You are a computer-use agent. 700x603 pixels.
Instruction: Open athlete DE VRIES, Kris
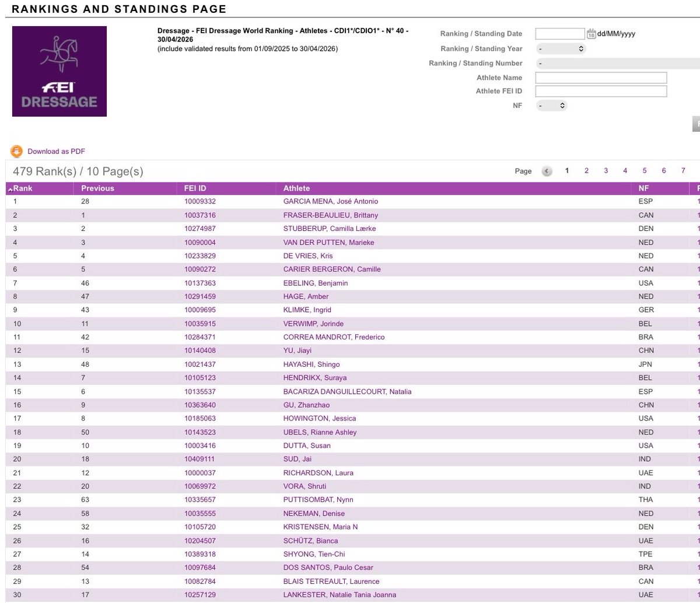(307, 256)
